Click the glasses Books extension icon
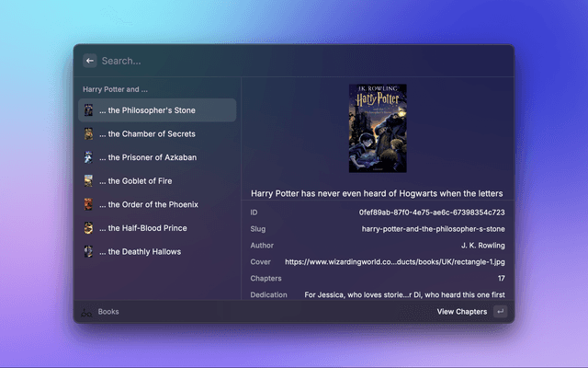The image size is (588, 368). pos(87,312)
